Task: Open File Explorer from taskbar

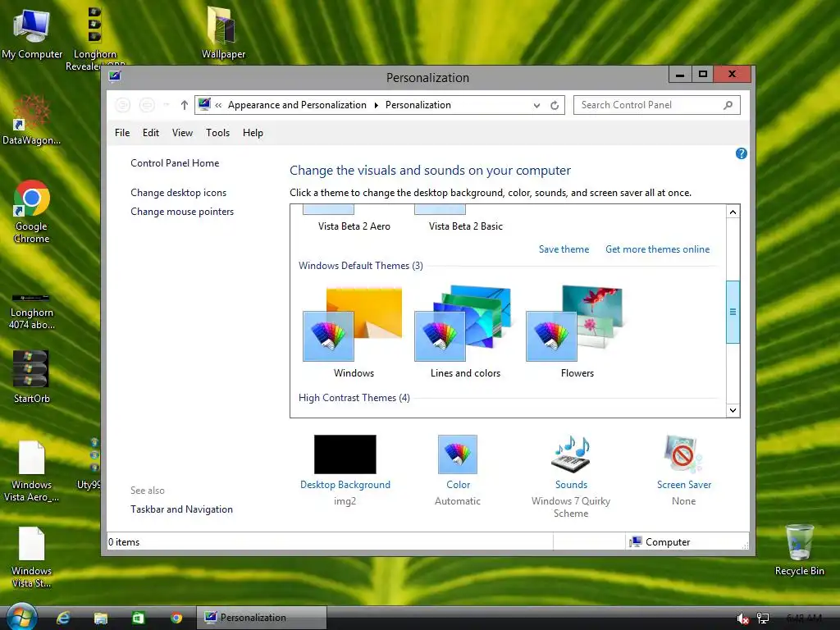Action: [x=101, y=618]
